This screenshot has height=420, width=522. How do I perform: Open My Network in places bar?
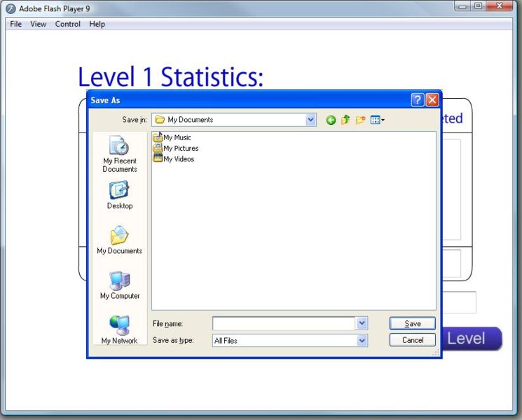click(120, 330)
